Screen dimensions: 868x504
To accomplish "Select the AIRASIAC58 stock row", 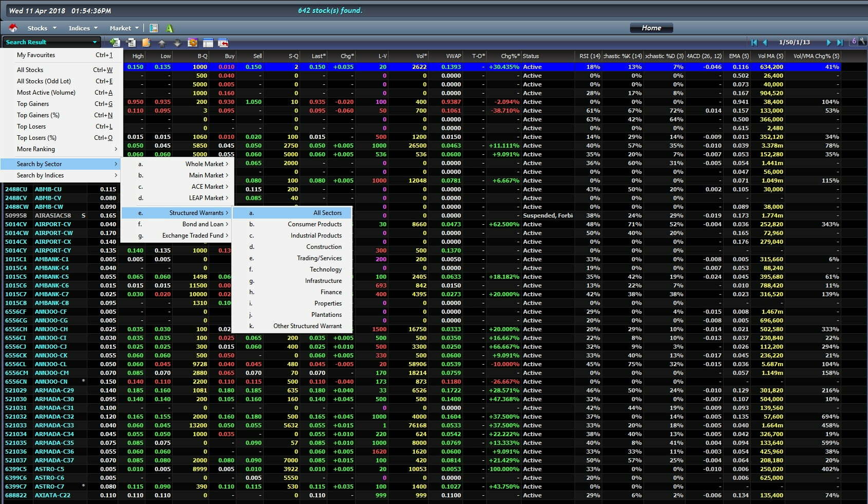I will (x=52, y=215).
